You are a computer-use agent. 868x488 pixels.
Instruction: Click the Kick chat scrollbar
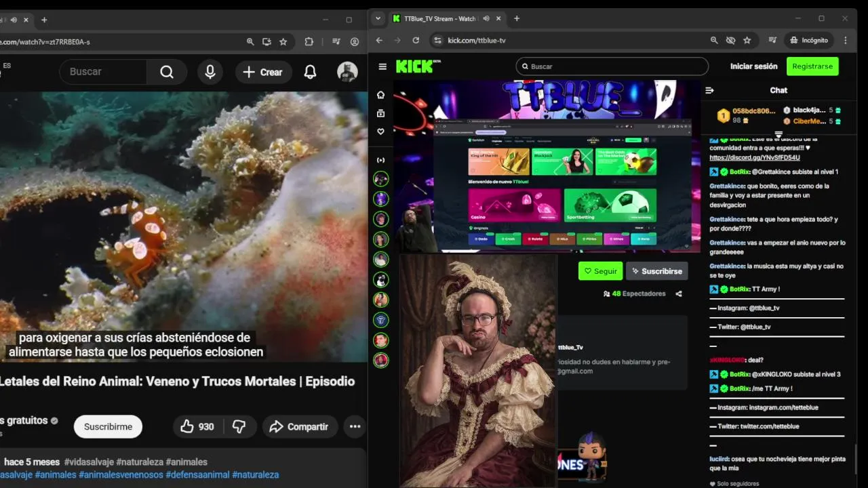(x=856, y=461)
